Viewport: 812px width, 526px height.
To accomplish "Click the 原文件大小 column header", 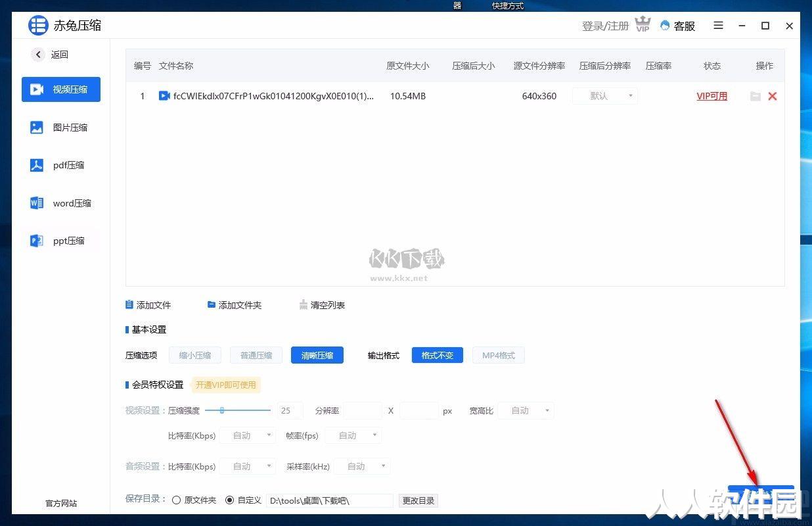I will pyautogui.click(x=408, y=66).
